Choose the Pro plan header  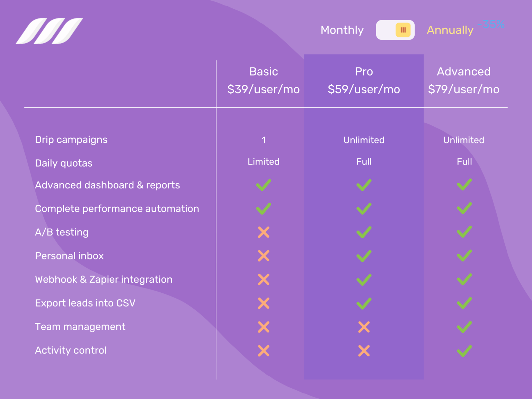click(x=364, y=80)
